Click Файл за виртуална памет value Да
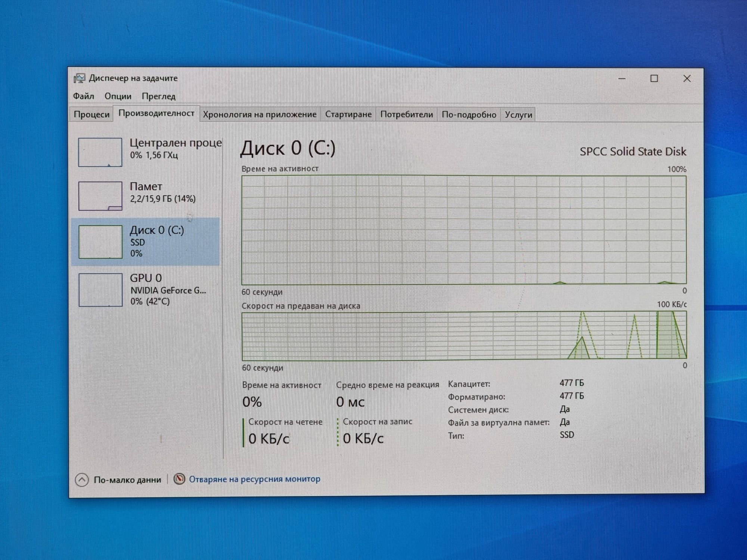The height and width of the screenshot is (560, 747). (x=565, y=422)
